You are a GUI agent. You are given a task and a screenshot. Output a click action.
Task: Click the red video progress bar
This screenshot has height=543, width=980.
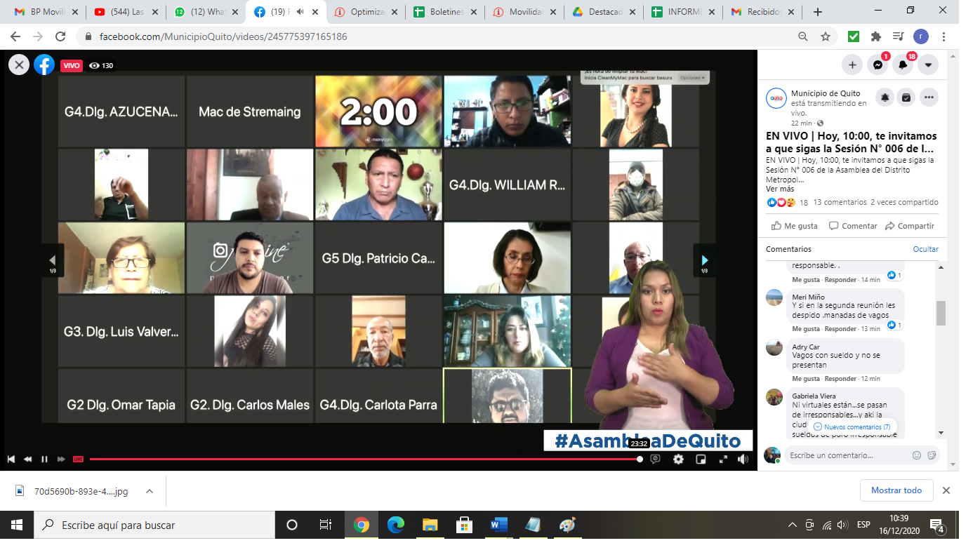pos(365,459)
